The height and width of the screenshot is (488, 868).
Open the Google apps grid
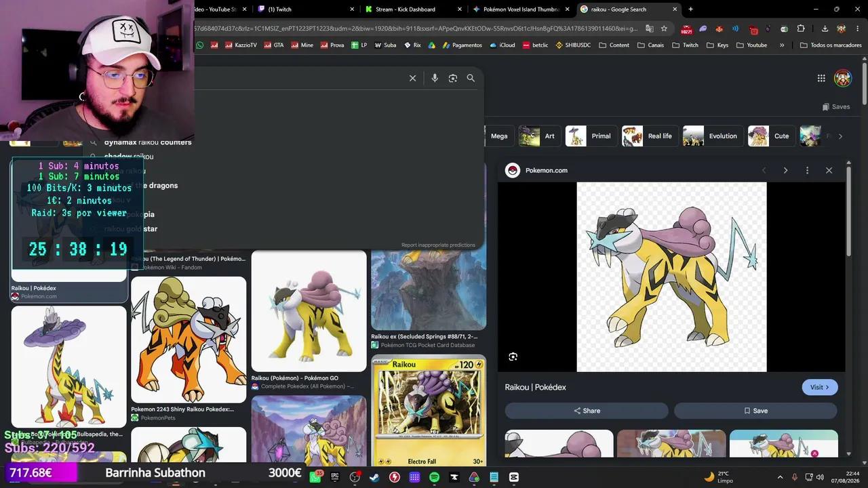821,78
